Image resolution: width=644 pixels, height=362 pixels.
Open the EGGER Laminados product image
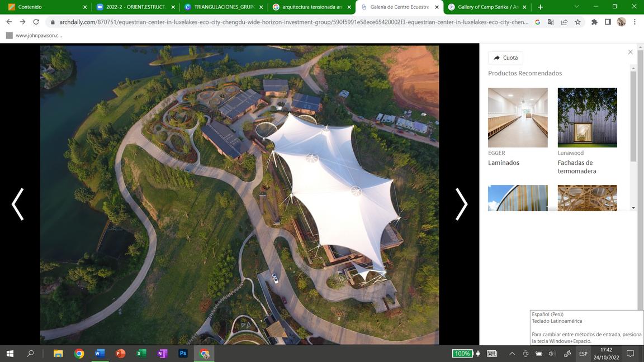click(x=518, y=117)
